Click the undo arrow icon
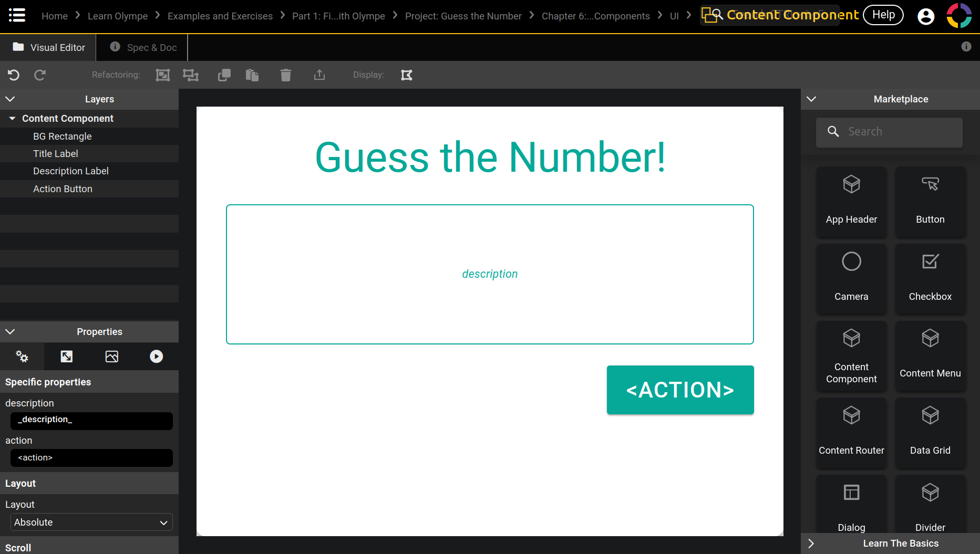The image size is (980, 554). [x=14, y=75]
